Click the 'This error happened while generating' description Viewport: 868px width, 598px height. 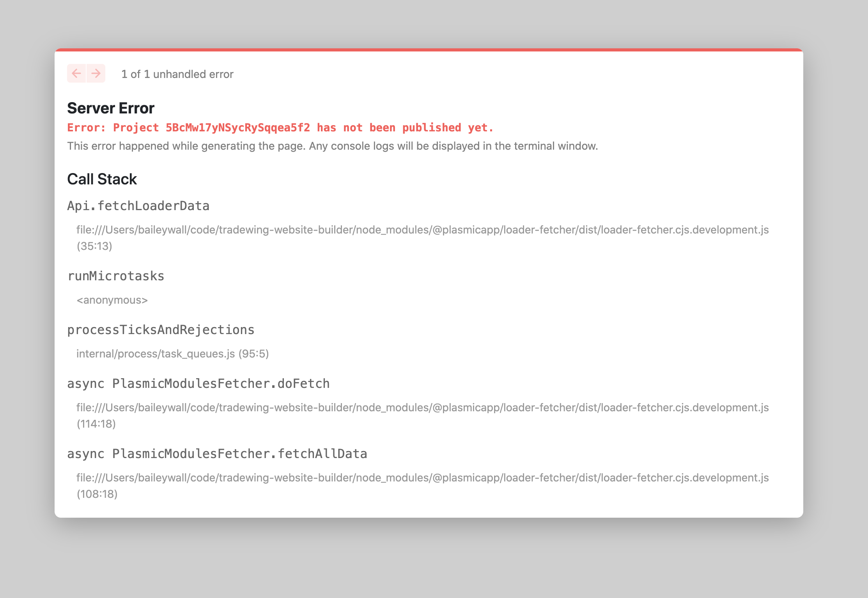[332, 146]
